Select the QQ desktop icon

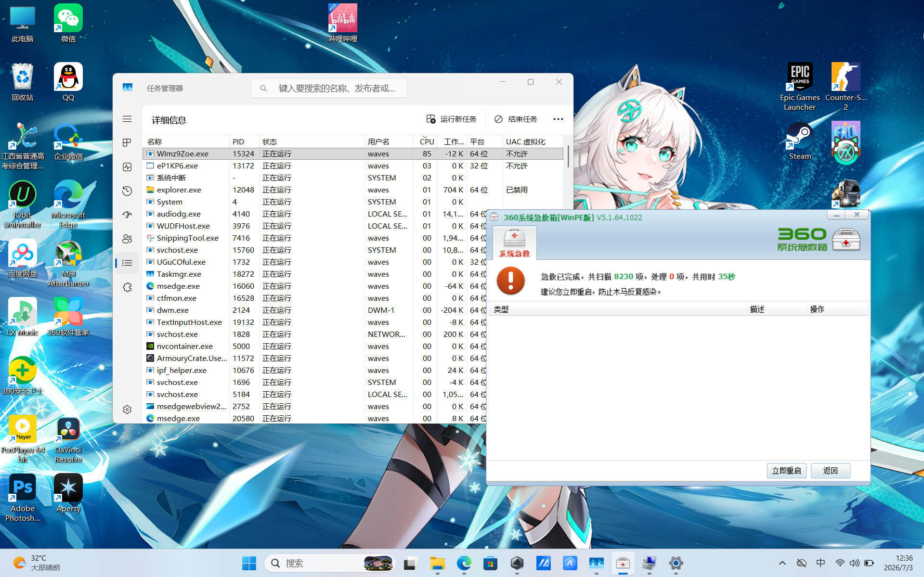[x=68, y=82]
